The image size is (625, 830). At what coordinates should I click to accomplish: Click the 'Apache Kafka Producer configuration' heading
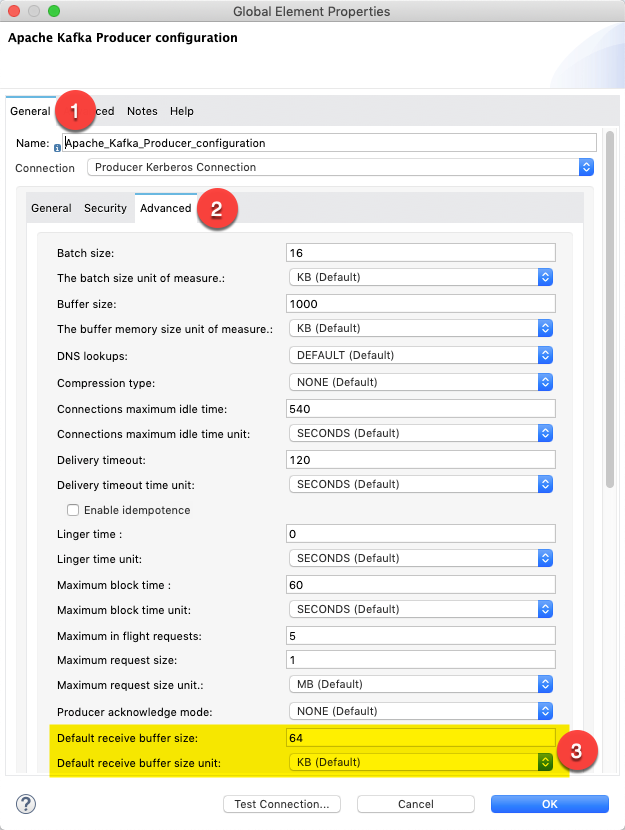[123, 38]
